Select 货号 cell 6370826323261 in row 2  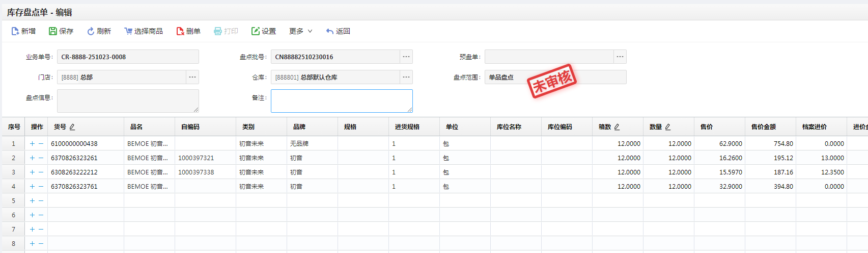(x=74, y=158)
